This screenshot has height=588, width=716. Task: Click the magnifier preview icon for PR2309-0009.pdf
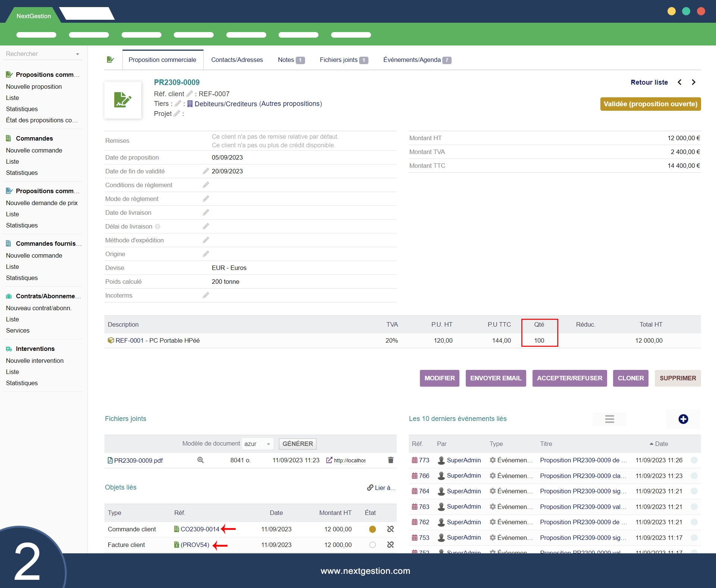point(200,460)
